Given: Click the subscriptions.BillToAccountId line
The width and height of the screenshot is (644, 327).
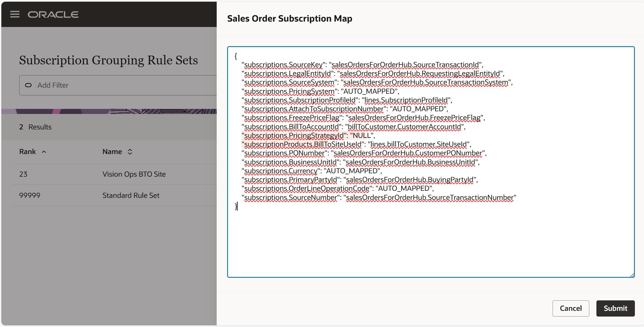Looking at the screenshot, I should [x=354, y=127].
